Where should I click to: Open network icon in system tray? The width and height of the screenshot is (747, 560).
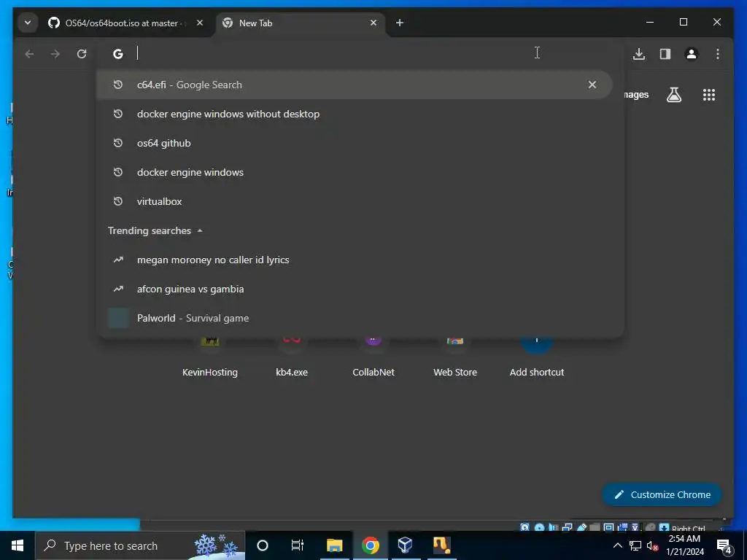coord(635,545)
